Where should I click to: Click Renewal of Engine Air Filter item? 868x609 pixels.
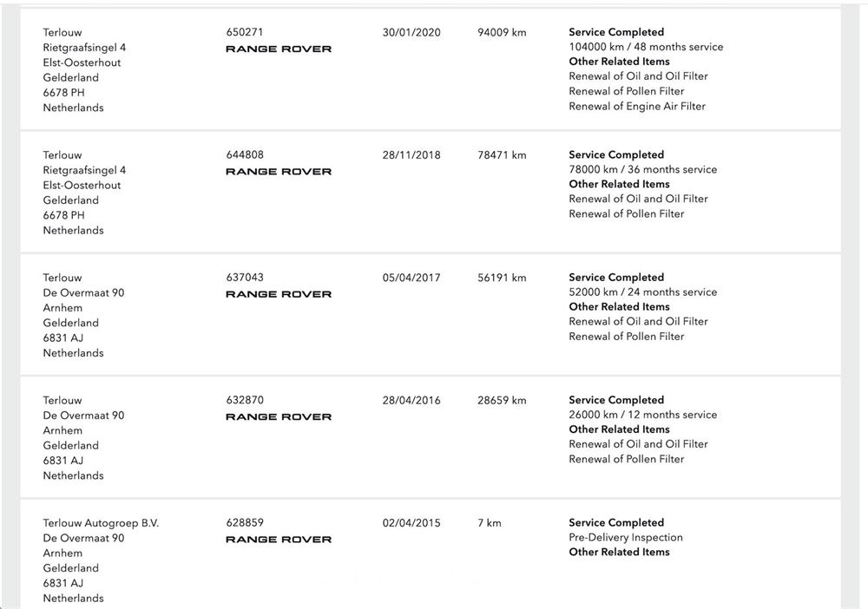(637, 106)
